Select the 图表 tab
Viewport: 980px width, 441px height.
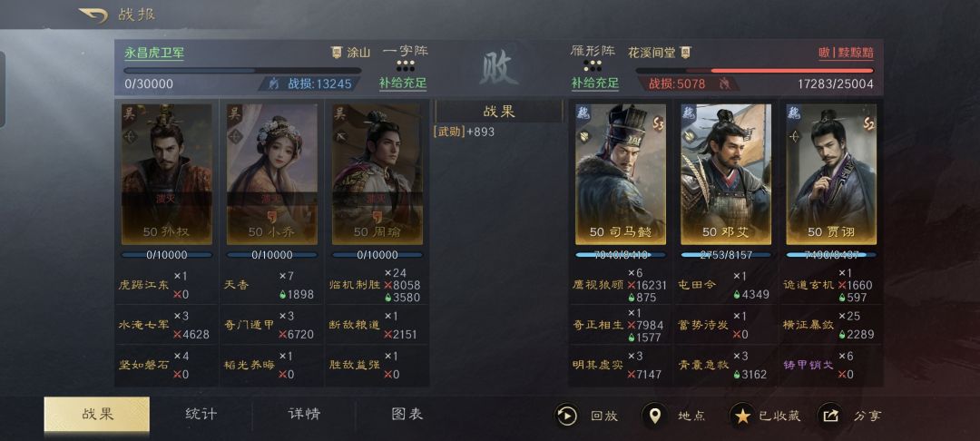[407, 414]
